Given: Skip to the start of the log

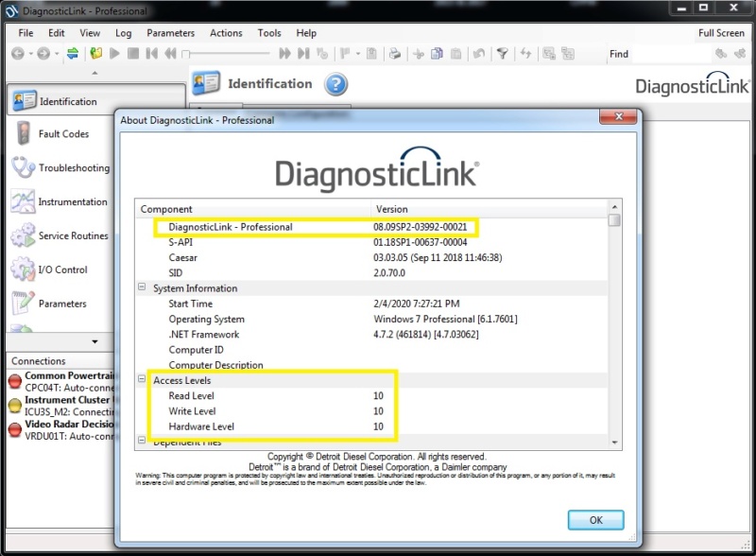Looking at the screenshot, I should tap(152, 54).
